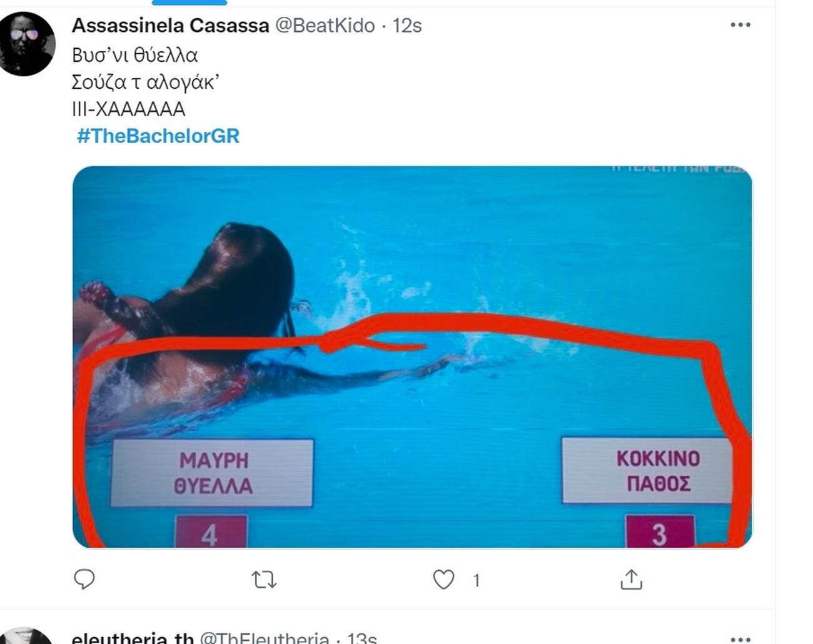This screenshot has height=644, width=813.
Task: Open the @ThEleutheria handle link
Action: [265, 638]
